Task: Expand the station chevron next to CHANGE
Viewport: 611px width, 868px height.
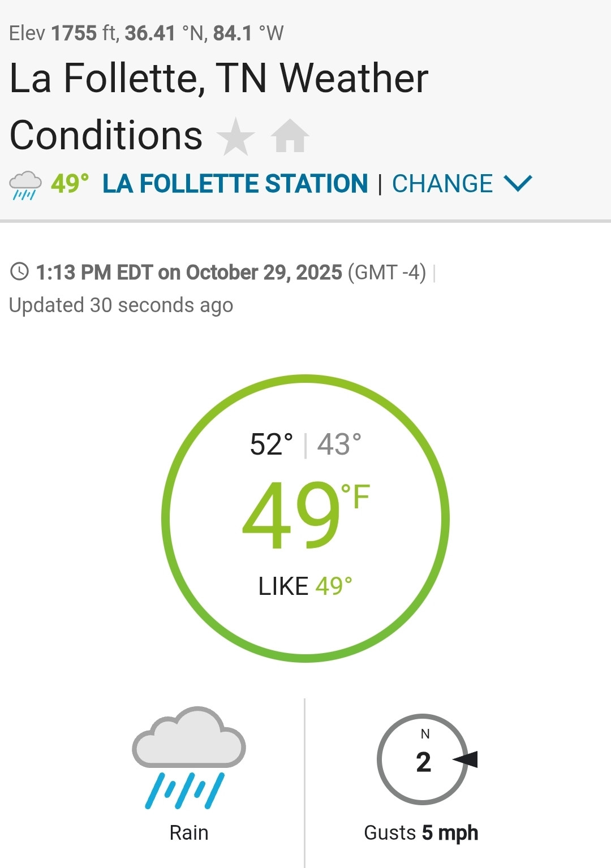Action: 518,183
